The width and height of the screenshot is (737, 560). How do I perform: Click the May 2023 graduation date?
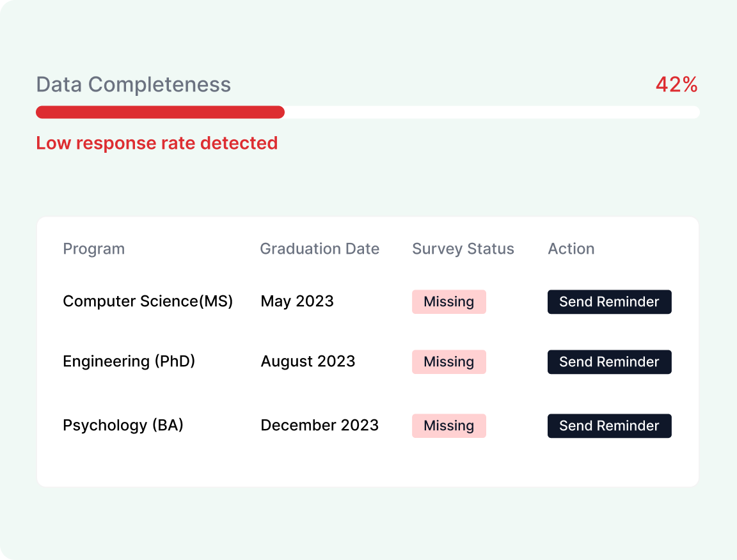tap(297, 302)
